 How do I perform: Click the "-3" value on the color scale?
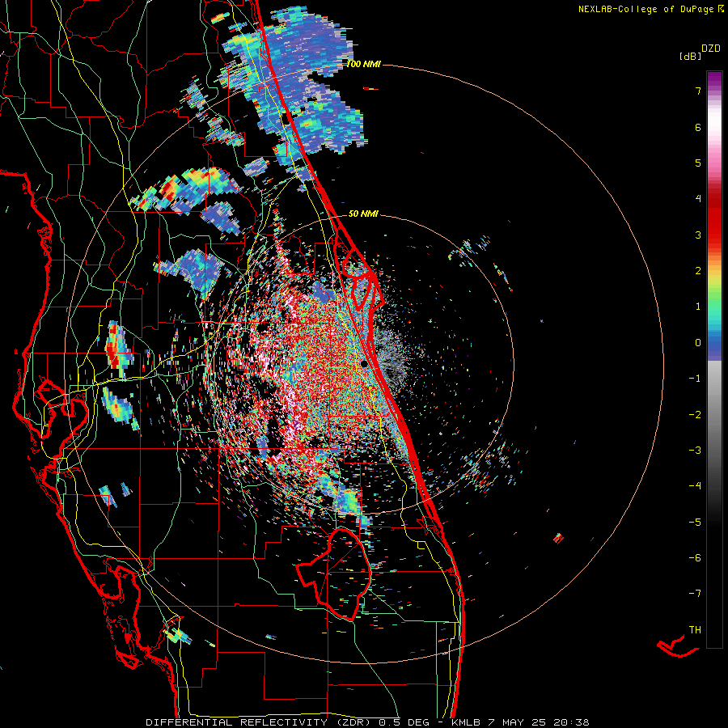point(695,451)
